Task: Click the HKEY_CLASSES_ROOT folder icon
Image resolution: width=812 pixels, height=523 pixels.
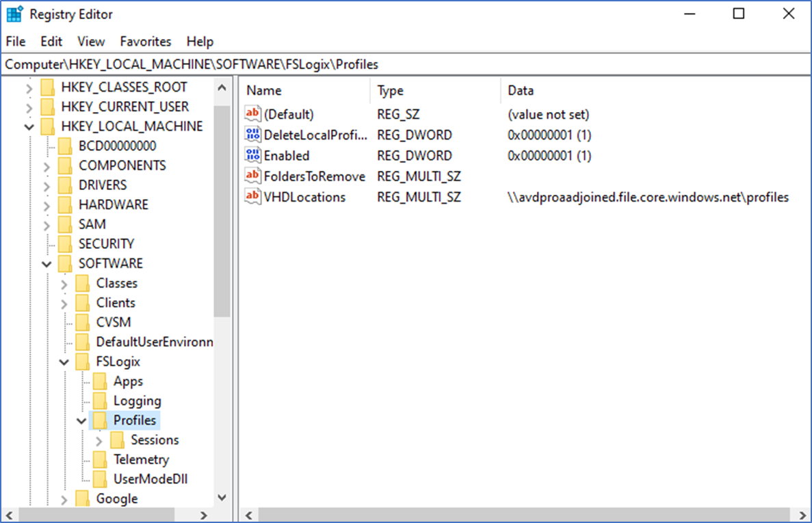Action: [x=48, y=87]
